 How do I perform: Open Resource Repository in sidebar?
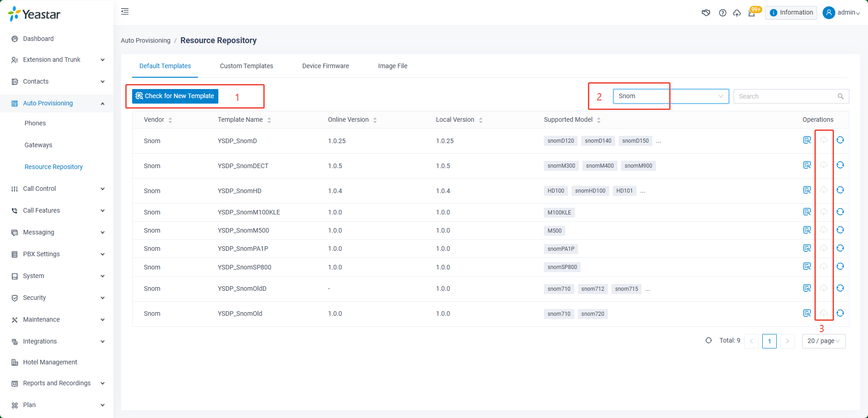click(54, 167)
